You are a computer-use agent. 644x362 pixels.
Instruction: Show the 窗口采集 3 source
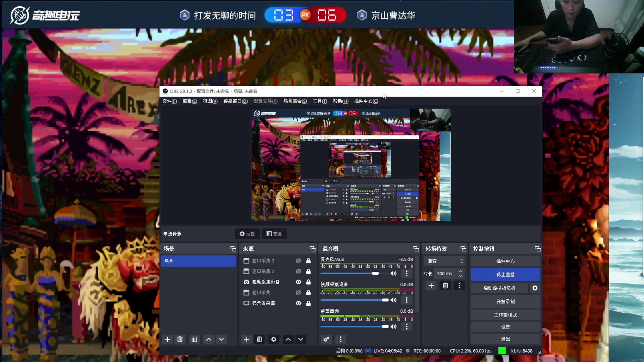tap(299, 261)
